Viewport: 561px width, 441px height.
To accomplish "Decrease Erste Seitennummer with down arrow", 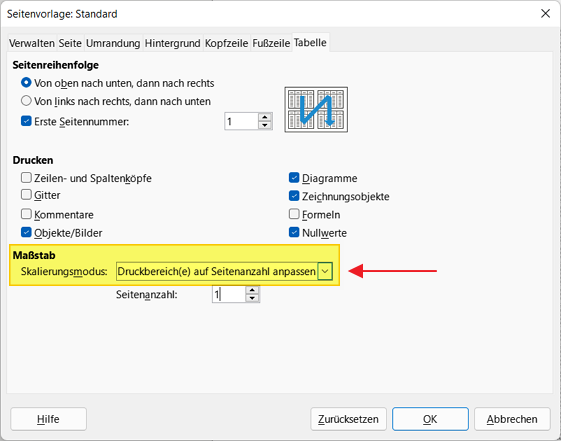I will click(x=265, y=126).
